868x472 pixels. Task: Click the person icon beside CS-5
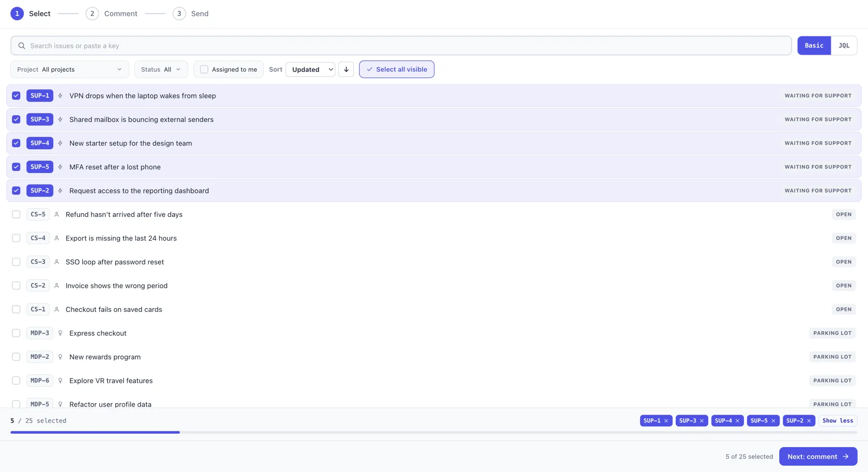click(x=57, y=214)
